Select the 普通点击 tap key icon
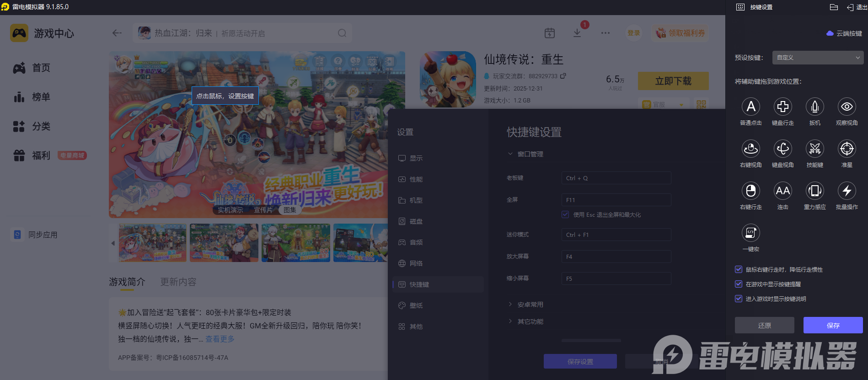 coord(751,107)
